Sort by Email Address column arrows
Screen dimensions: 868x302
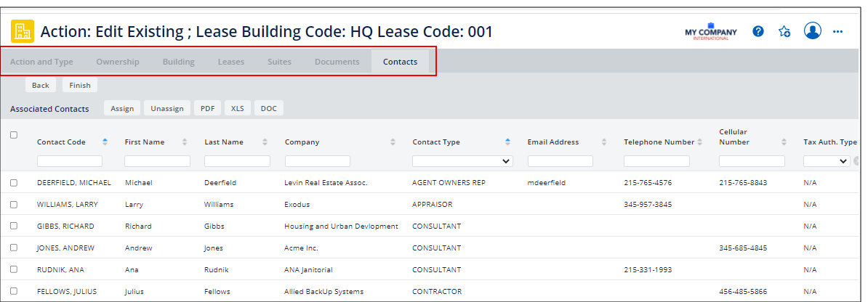pyautogui.click(x=604, y=142)
